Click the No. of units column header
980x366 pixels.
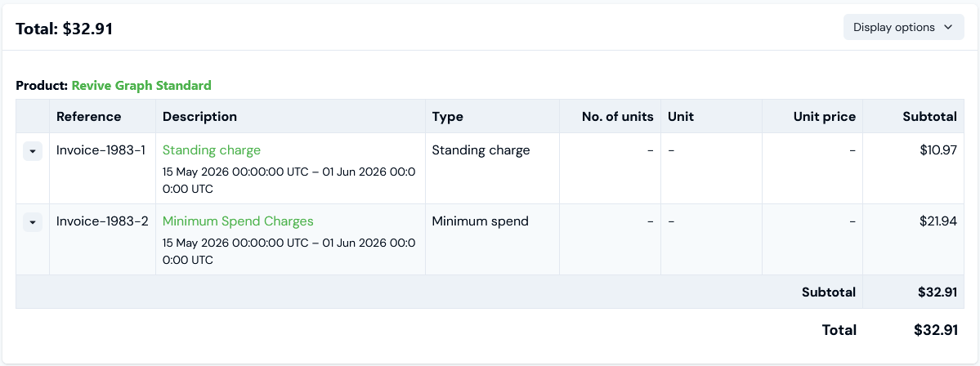(x=617, y=116)
